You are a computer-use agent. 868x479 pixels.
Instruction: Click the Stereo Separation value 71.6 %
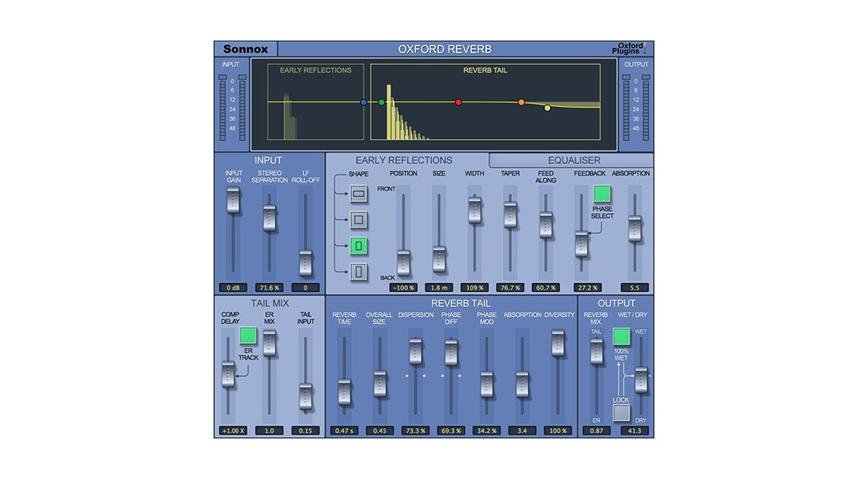[269, 288]
